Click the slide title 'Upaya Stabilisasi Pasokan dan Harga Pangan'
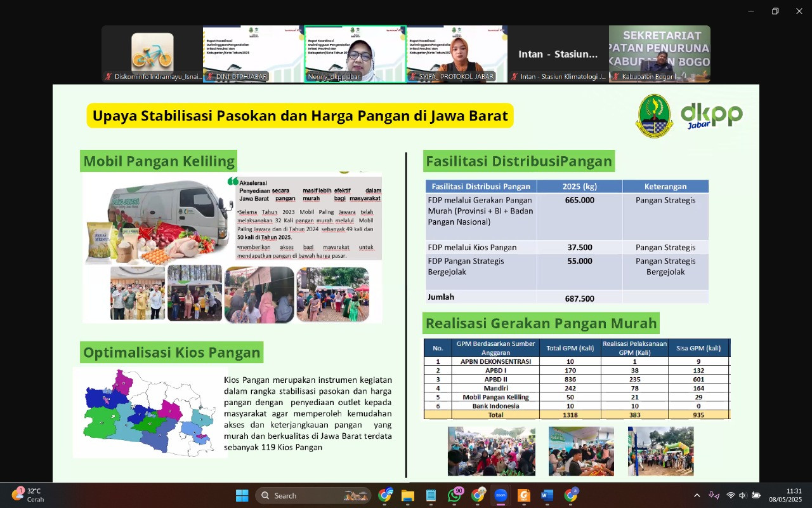The image size is (812, 508). click(x=300, y=116)
